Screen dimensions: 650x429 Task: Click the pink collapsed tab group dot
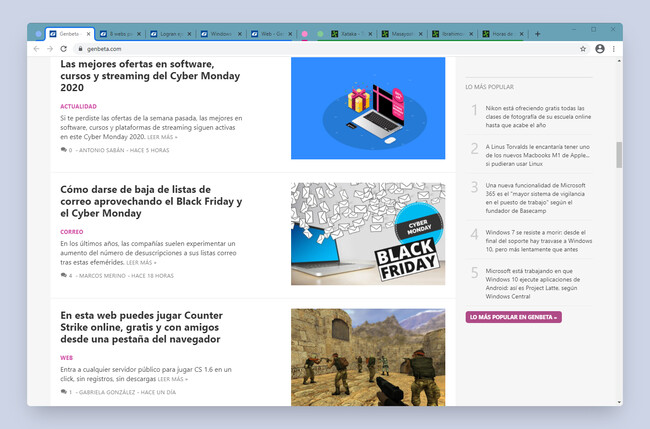click(x=305, y=34)
